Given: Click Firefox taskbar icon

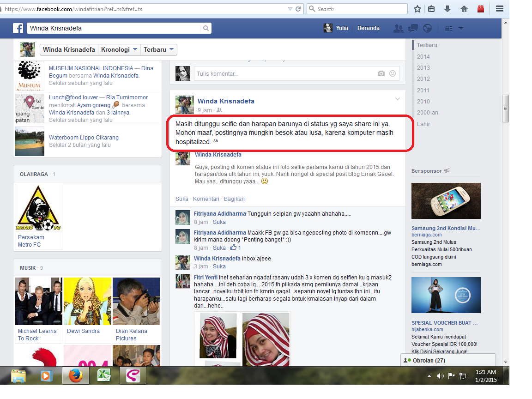Looking at the screenshot, I should [x=75, y=375].
